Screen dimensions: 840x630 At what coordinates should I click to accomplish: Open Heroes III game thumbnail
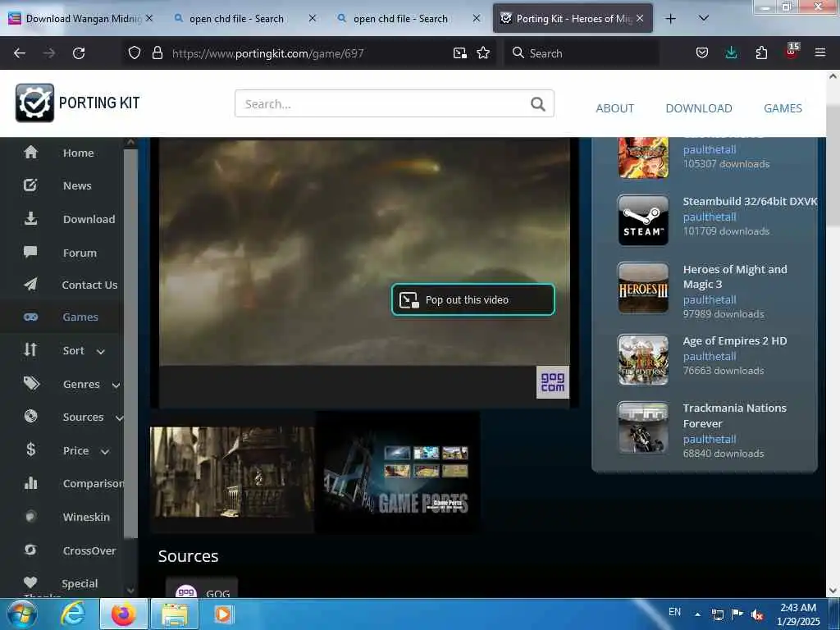click(643, 288)
